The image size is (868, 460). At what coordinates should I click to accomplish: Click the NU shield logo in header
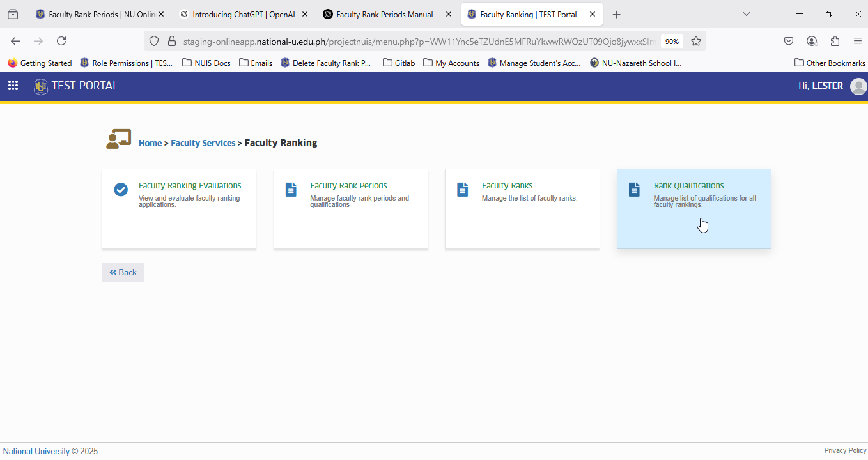click(x=41, y=86)
